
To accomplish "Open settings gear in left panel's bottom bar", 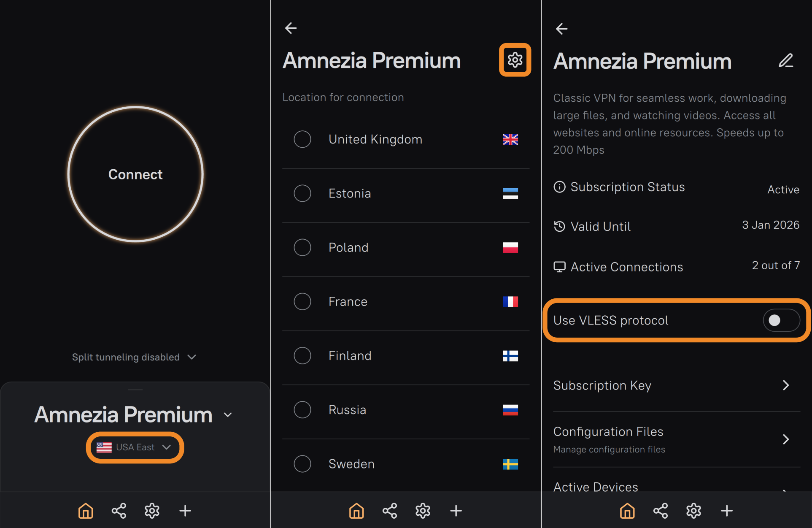I will click(152, 511).
